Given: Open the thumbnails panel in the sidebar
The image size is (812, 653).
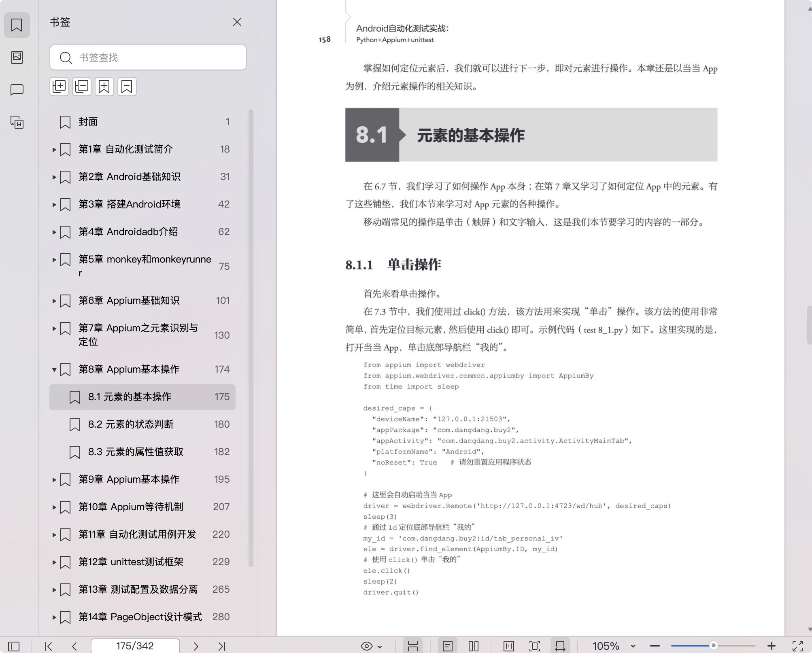Looking at the screenshot, I should (x=17, y=57).
